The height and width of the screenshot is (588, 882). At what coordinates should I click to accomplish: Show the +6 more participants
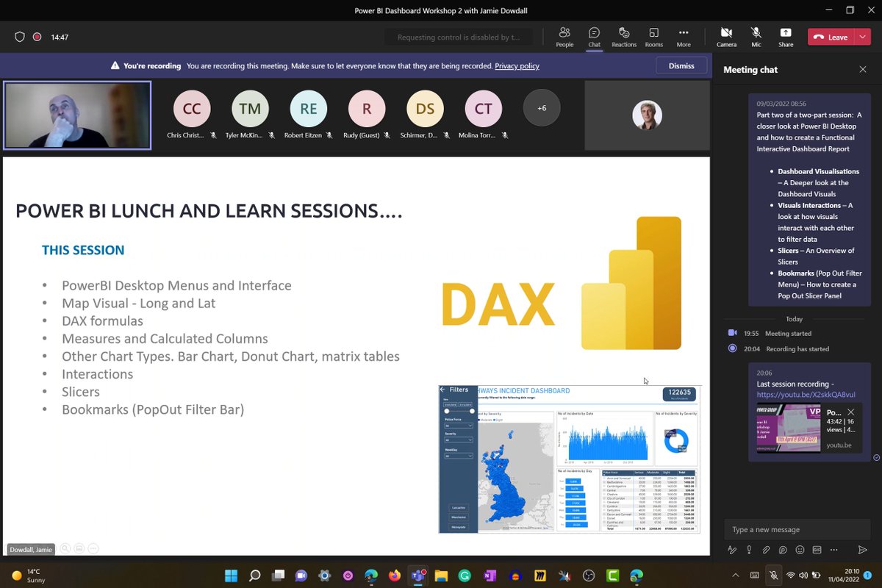click(542, 108)
